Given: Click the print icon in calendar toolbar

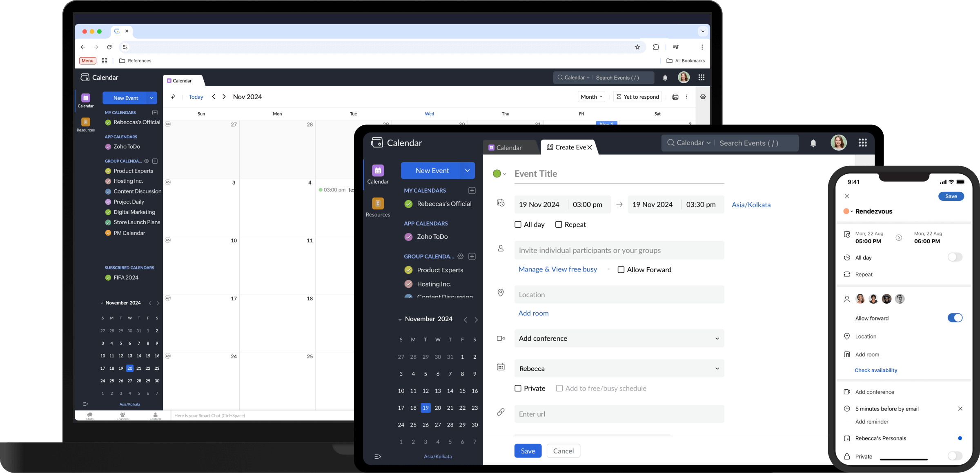Looking at the screenshot, I should [675, 97].
